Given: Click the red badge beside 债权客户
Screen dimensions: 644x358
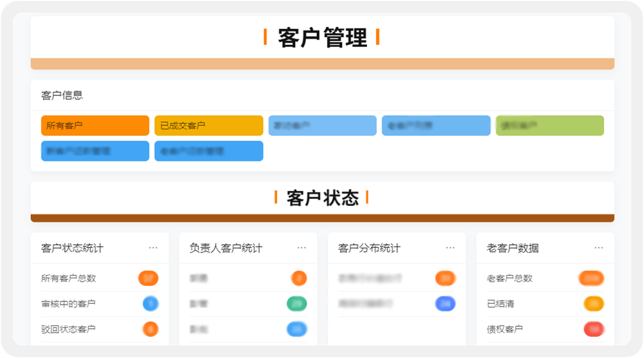Looking at the screenshot, I should click(593, 329).
